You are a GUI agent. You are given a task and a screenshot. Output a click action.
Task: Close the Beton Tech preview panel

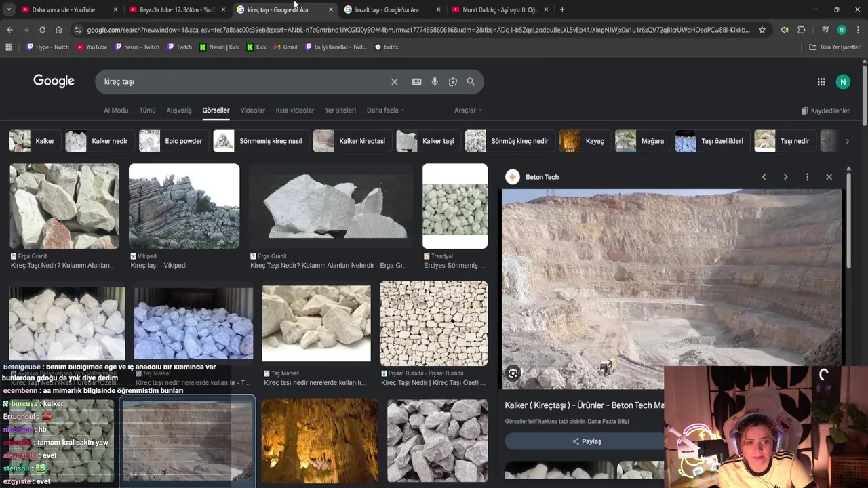tap(829, 177)
